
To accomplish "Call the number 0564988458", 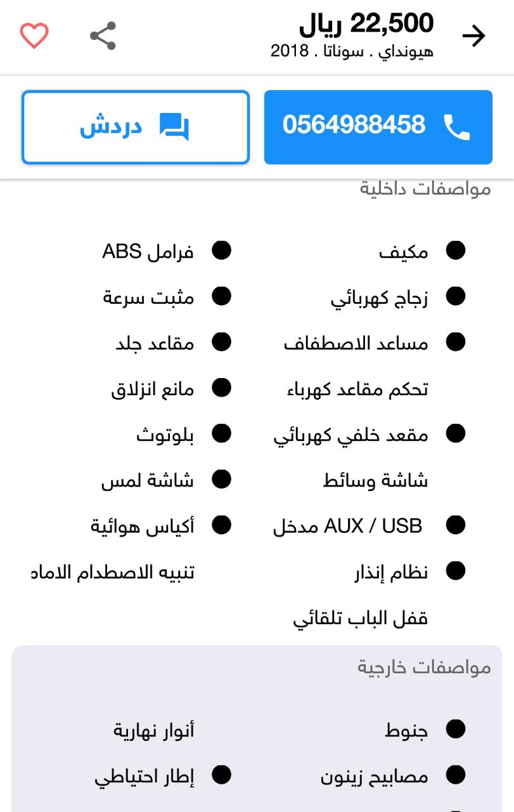I will 378,127.
